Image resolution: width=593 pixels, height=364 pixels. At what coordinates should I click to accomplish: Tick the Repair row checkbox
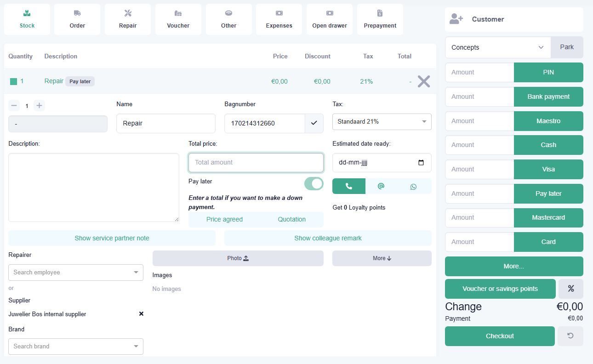pos(13,81)
